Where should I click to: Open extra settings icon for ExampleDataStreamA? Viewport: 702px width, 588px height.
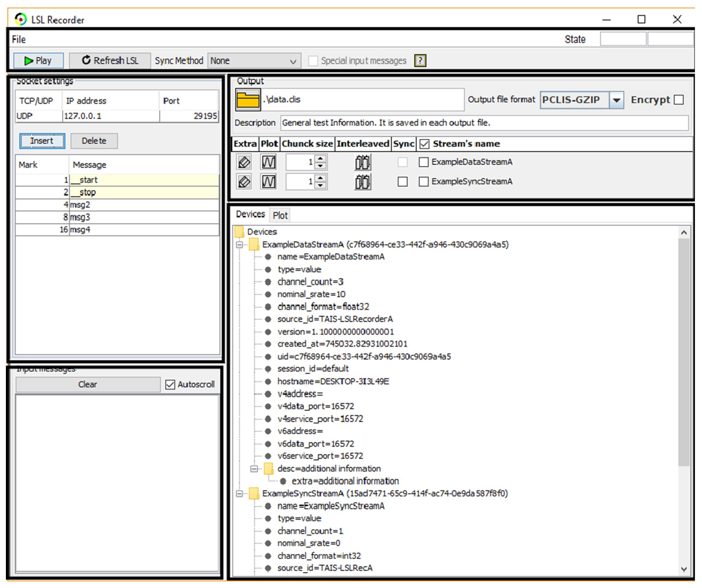(244, 162)
